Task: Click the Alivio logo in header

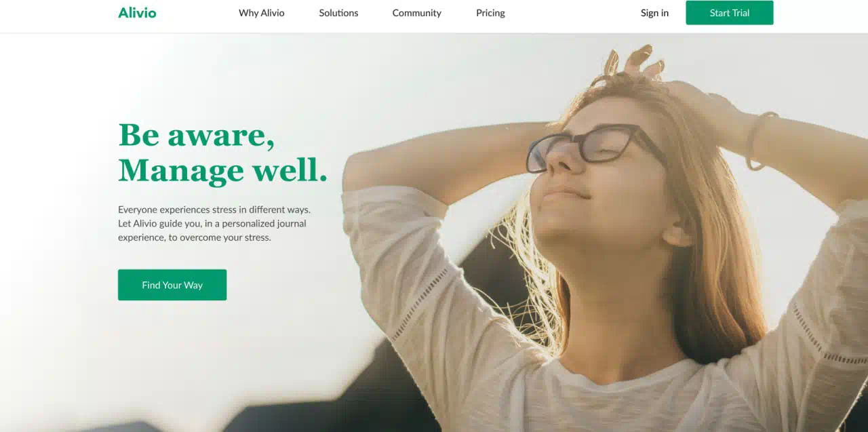Action: pos(137,12)
